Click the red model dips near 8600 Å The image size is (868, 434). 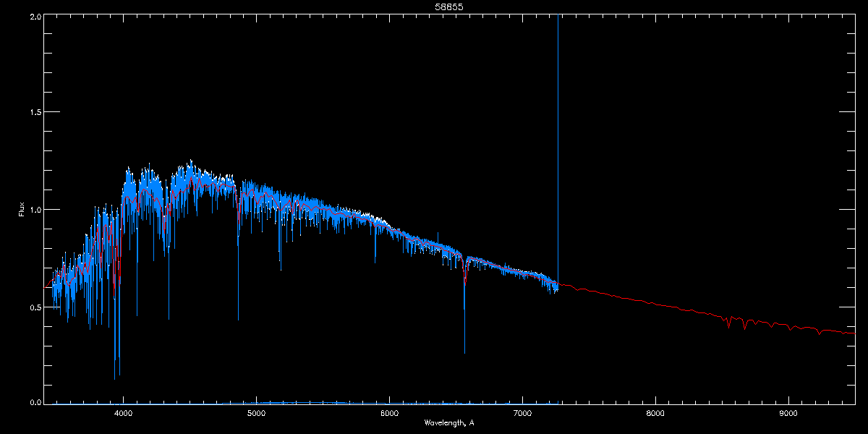(738, 322)
